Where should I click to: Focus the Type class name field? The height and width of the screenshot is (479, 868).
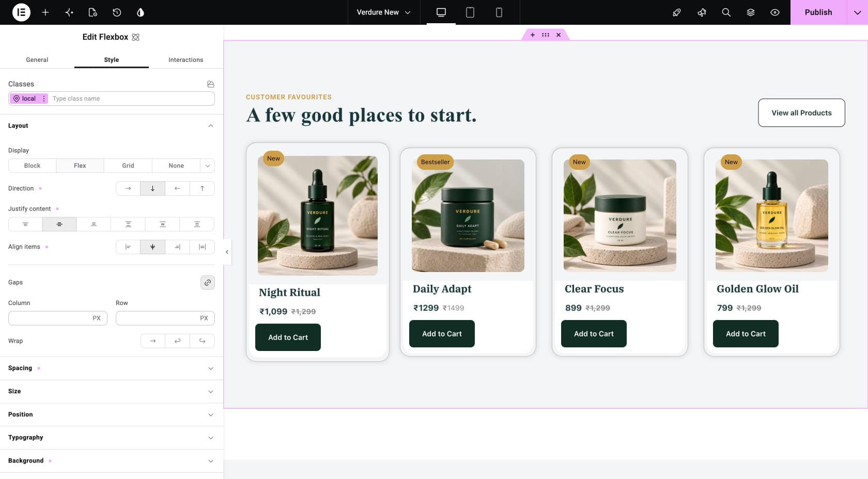click(x=132, y=99)
